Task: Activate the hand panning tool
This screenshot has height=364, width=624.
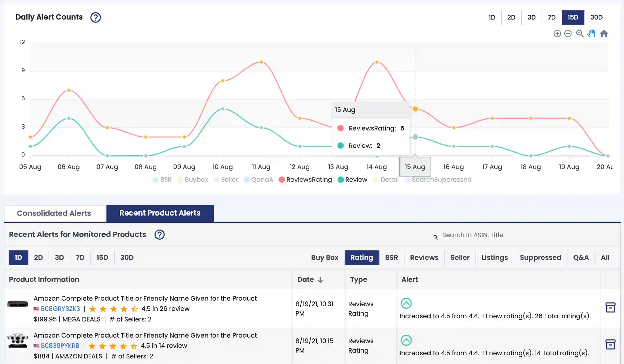Action: (591, 34)
